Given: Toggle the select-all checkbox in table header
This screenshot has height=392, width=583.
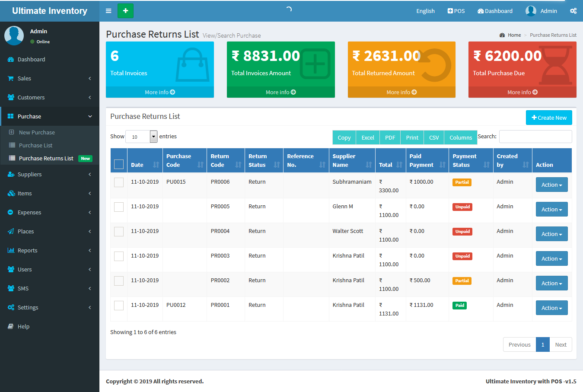Looking at the screenshot, I should coord(119,164).
